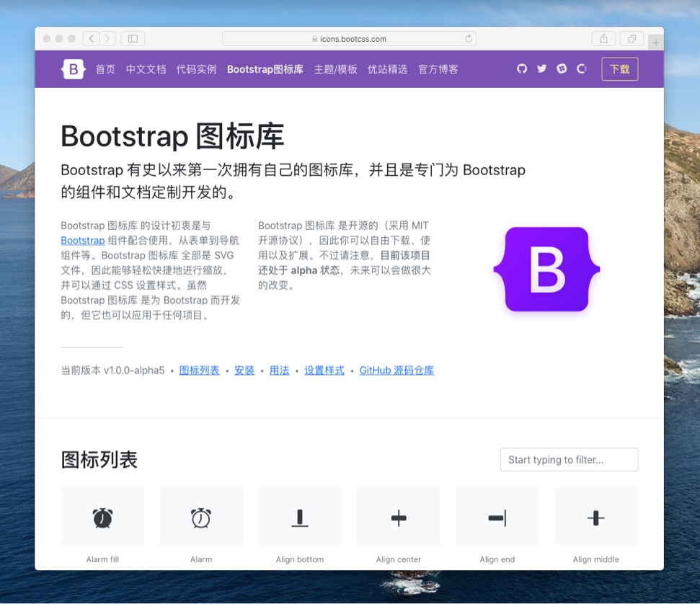Follow the Bootstrap link in the paragraph
This screenshot has width=700, height=604.
pos(83,241)
